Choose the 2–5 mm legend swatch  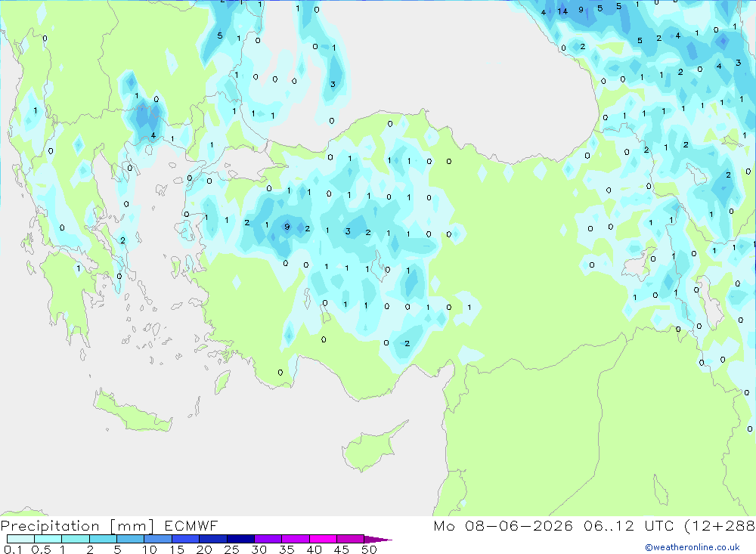[x=103, y=539]
